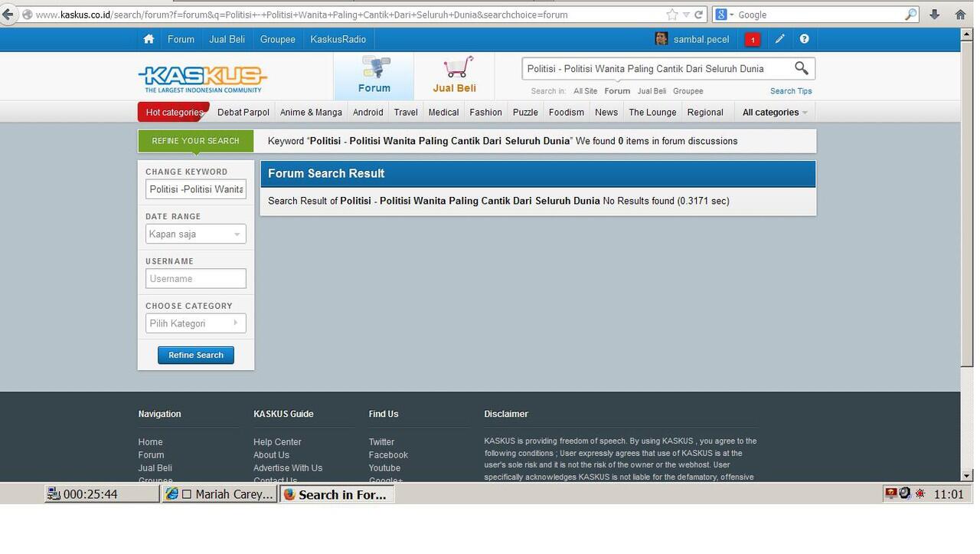
Task: Click the browser back arrow button
Action: tap(8, 15)
